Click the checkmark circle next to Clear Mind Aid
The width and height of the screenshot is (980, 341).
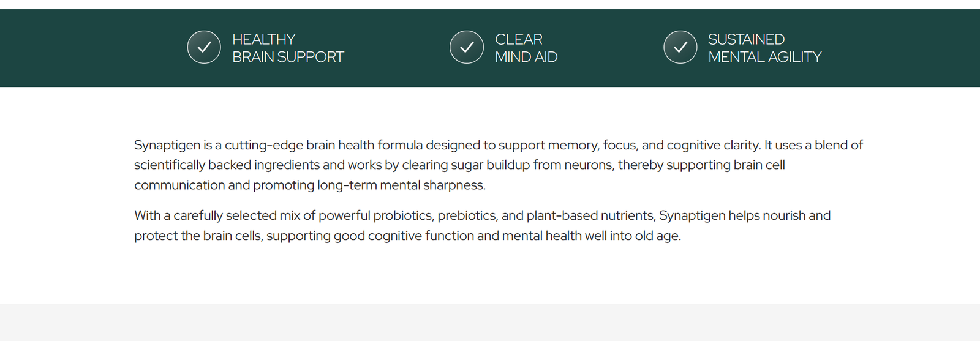click(x=467, y=47)
